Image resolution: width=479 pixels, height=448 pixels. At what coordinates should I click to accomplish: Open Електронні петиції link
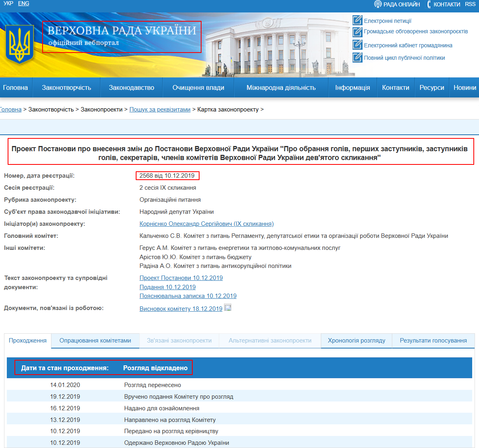(387, 21)
